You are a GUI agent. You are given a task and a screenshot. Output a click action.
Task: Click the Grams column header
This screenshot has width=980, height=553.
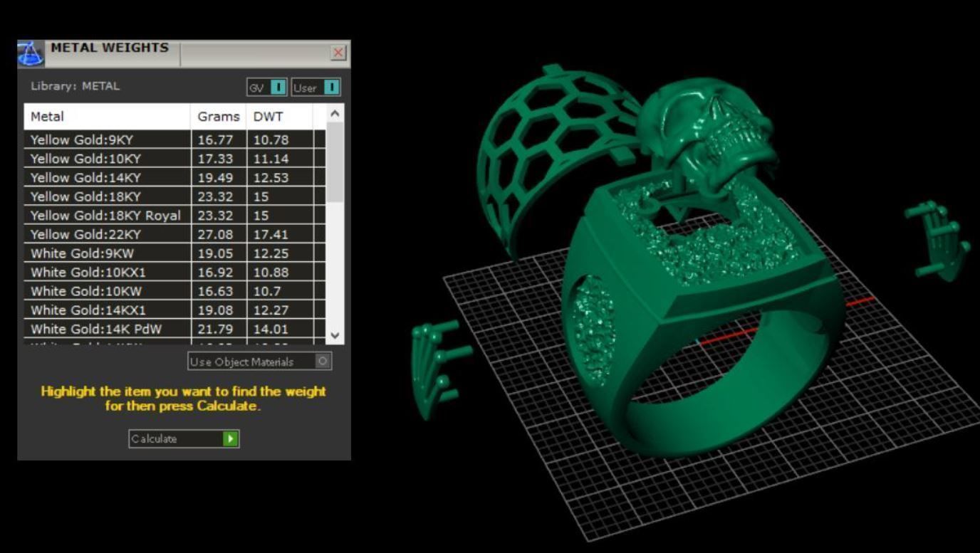click(x=219, y=116)
